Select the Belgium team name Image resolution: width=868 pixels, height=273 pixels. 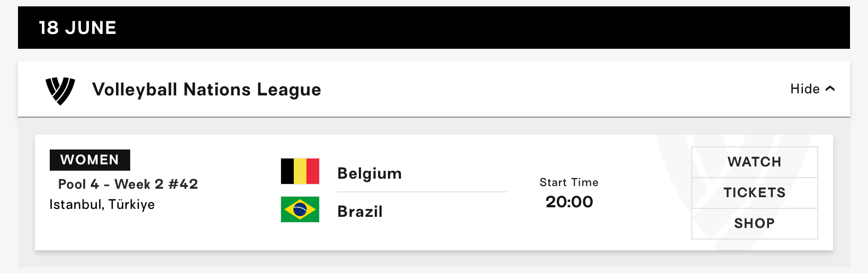pos(369,174)
